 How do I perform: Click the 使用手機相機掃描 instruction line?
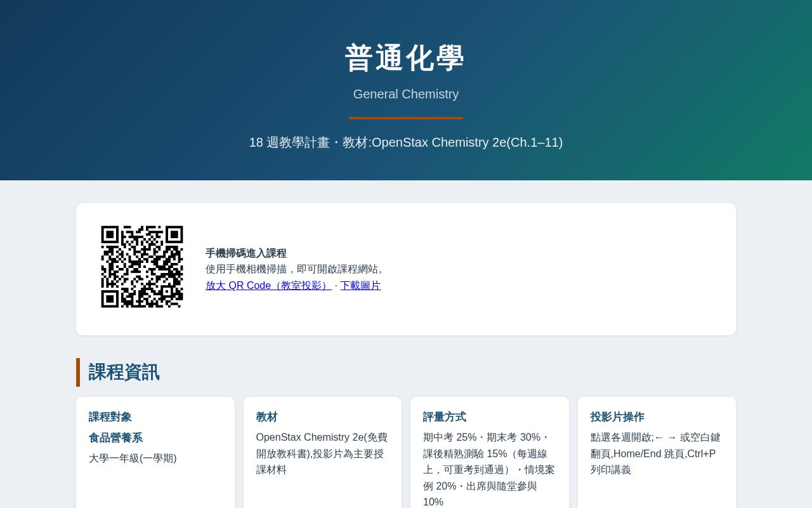pyautogui.click(x=297, y=269)
